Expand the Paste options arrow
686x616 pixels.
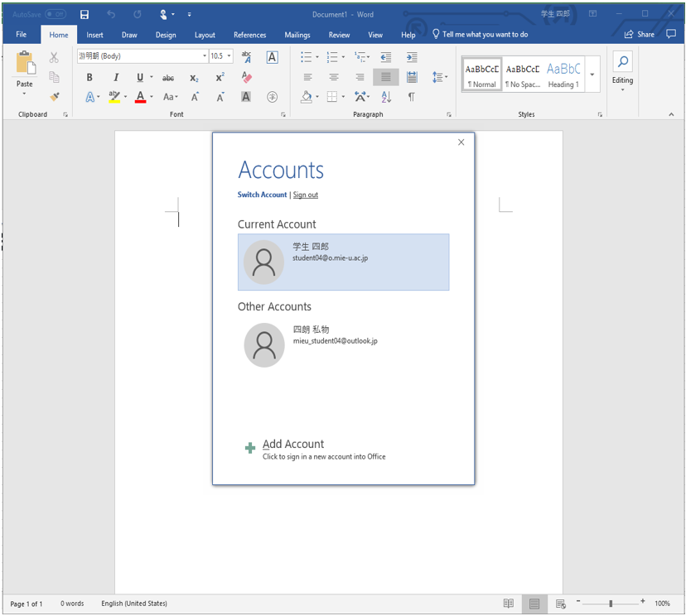[24, 94]
